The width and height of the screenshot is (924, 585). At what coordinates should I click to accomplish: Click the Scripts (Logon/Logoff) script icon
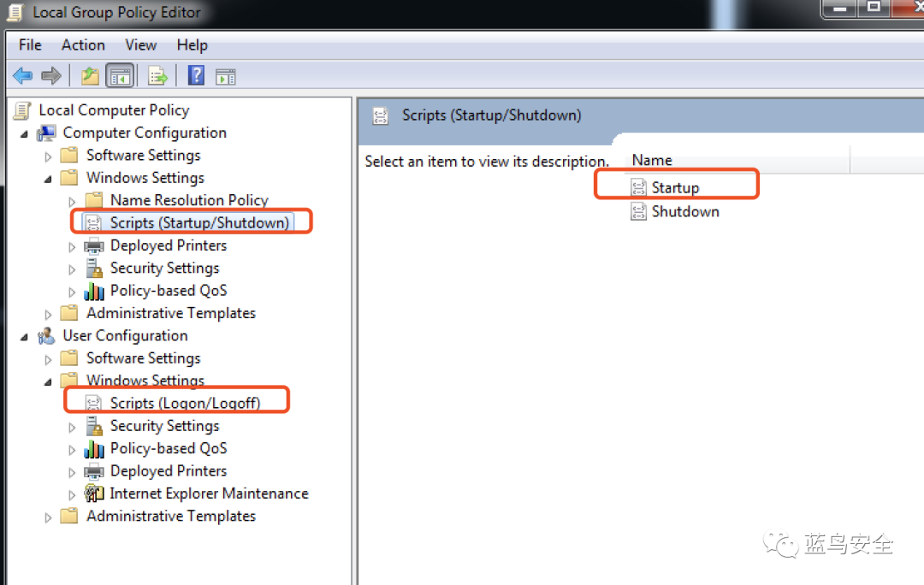pos(93,403)
